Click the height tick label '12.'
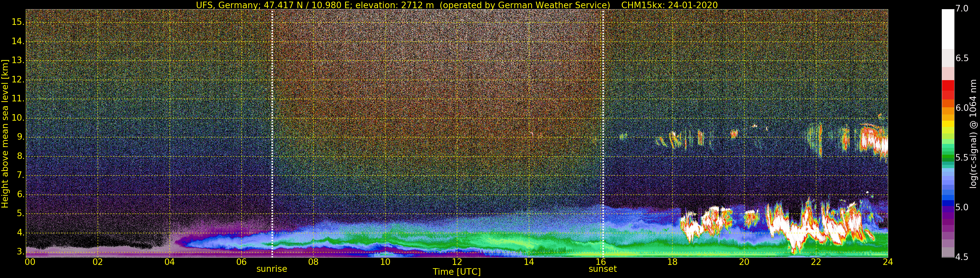Viewport: 980px width, 278px height. pyautogui.click(x=18, y=79)
